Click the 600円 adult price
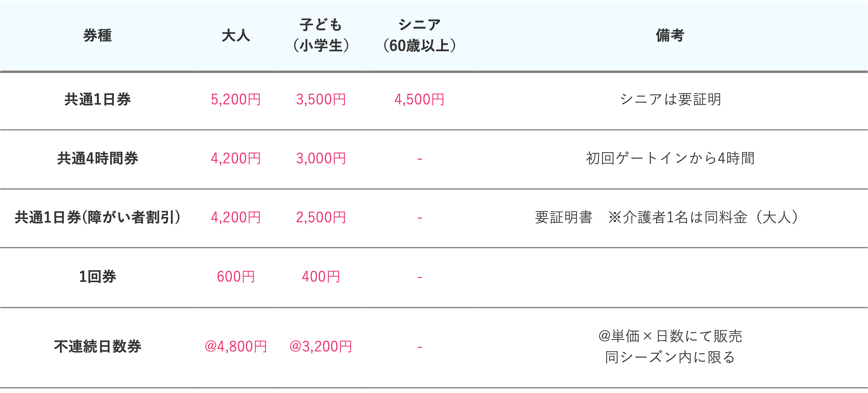The image size is (868, 393). coord(236,277)
